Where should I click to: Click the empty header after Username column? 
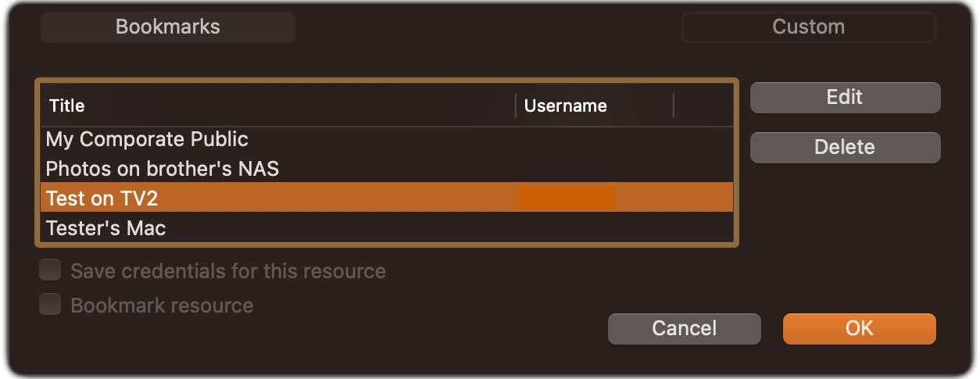pyautogui.click(x=703, y=105)
